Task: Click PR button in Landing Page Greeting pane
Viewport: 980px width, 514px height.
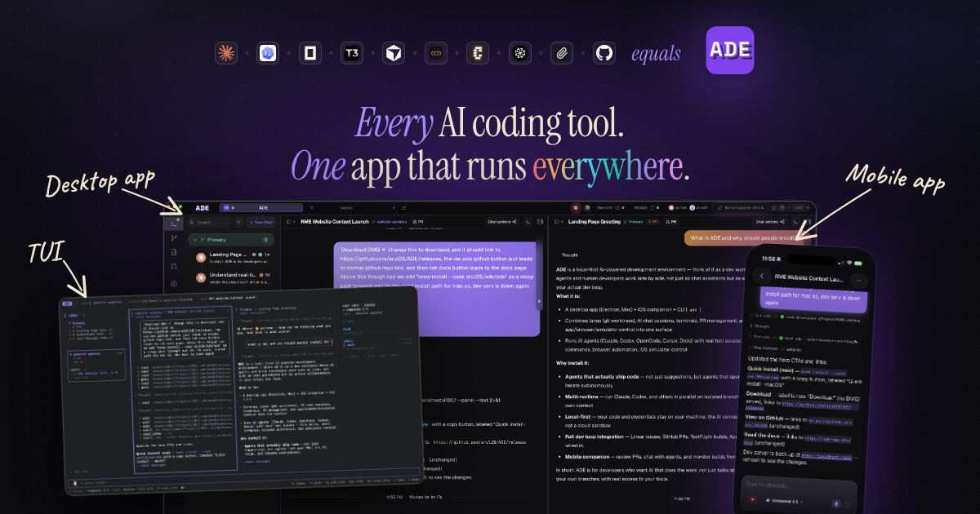Action: pos(671,222)
